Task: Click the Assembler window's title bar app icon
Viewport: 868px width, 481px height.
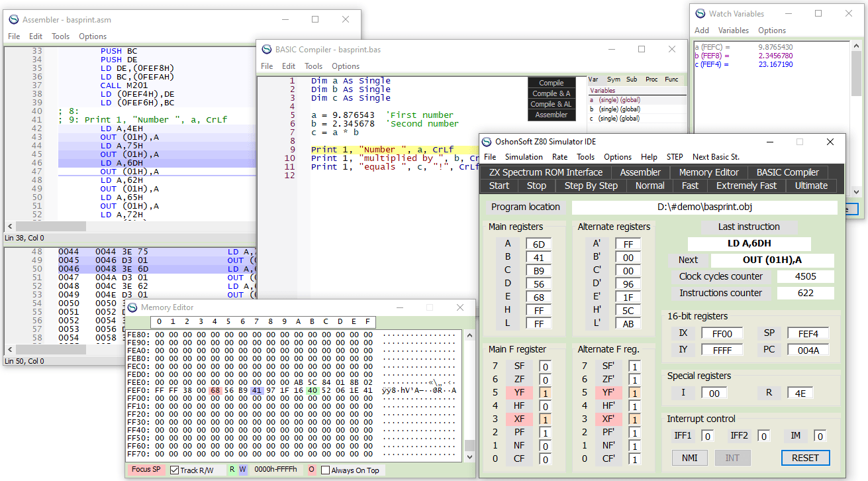Action: 13,20
